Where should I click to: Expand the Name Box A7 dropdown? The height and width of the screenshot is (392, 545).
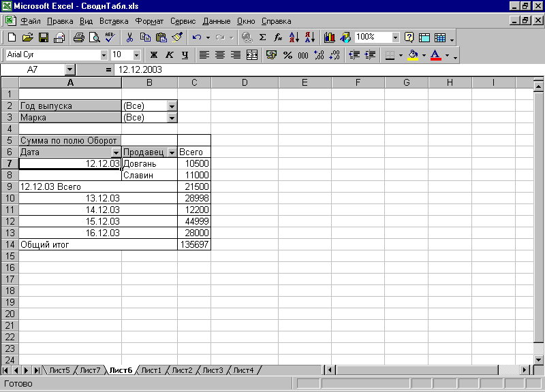coord(70,70)
